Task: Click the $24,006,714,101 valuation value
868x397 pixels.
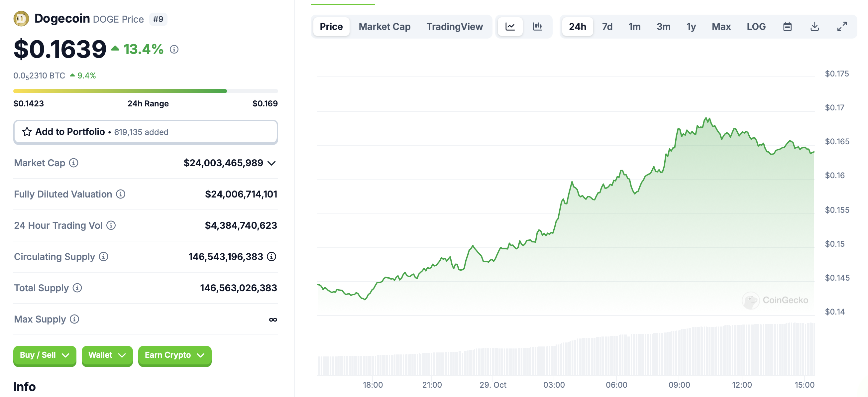Action: (241, 194)
